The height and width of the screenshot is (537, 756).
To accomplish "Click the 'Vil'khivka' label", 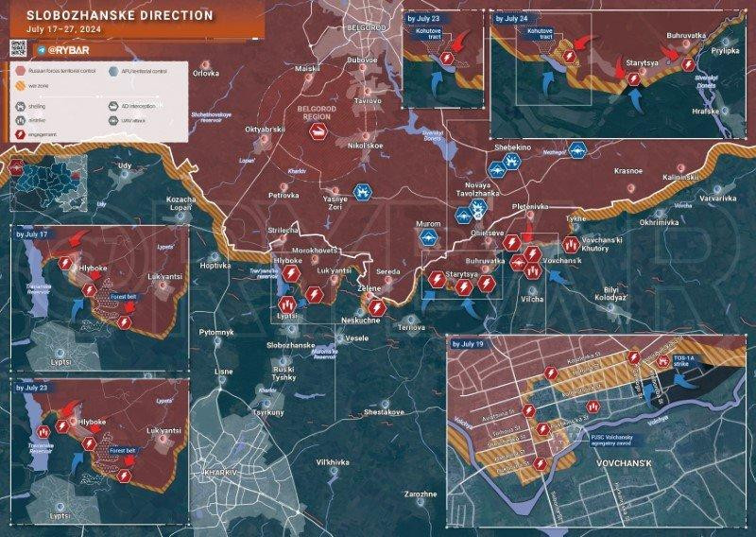I will coord(333,462).
